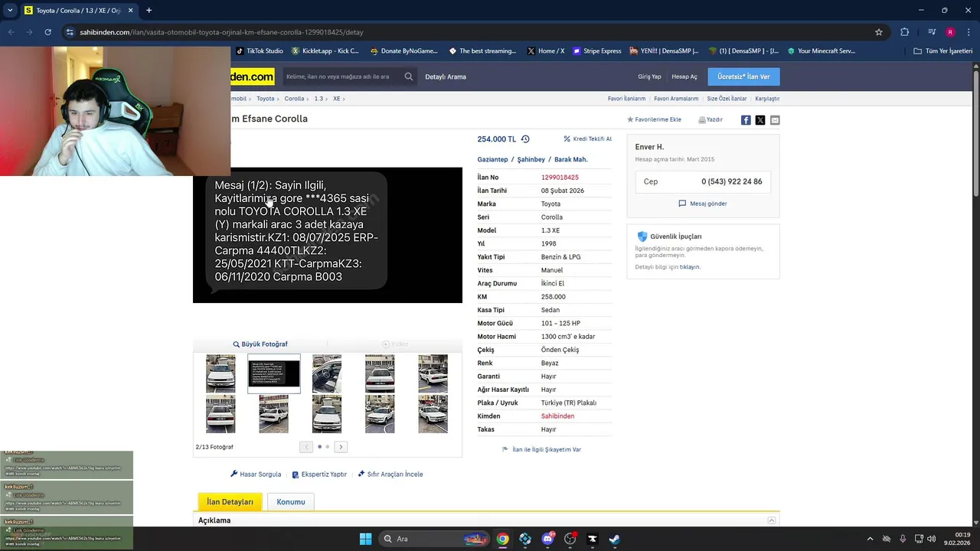
Task: Open price history icon next to 254.000 TL
Action: pos(525,139)
